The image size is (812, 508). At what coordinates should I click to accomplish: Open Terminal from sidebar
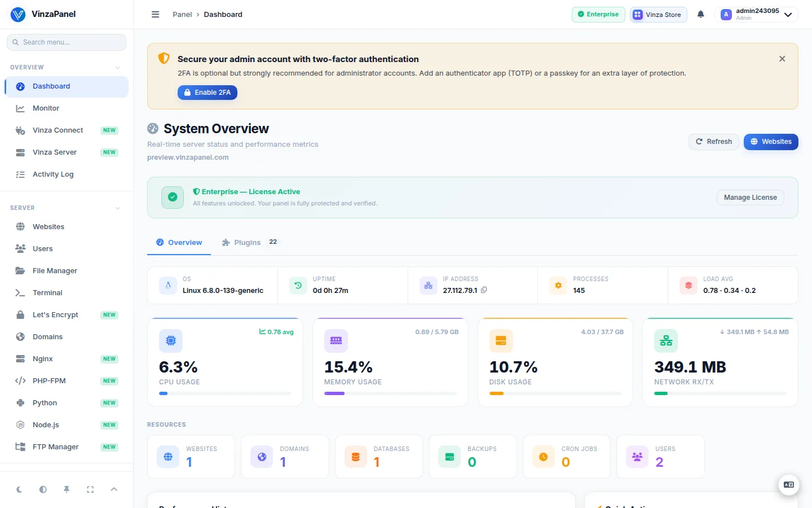(x=67, y=293)
